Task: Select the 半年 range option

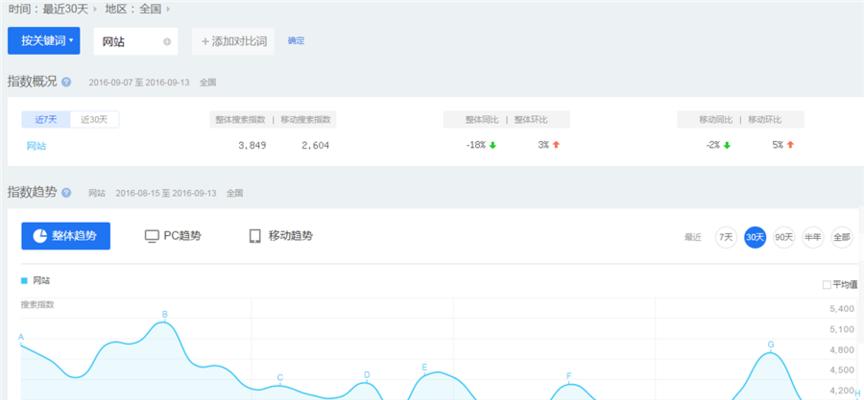Action: point(813,237)
